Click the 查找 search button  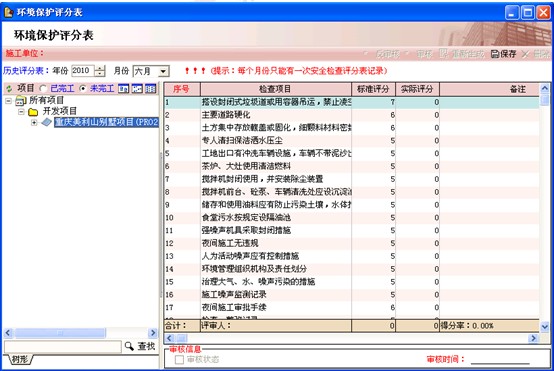point(140,346)
